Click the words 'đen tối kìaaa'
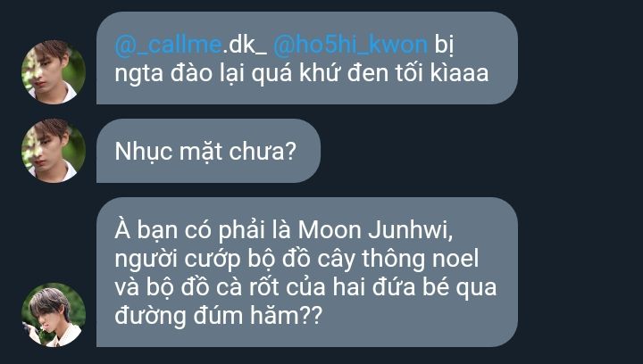The width and height of the screenshot is (643, 364). pyautogui.click(x=418, y=73)
